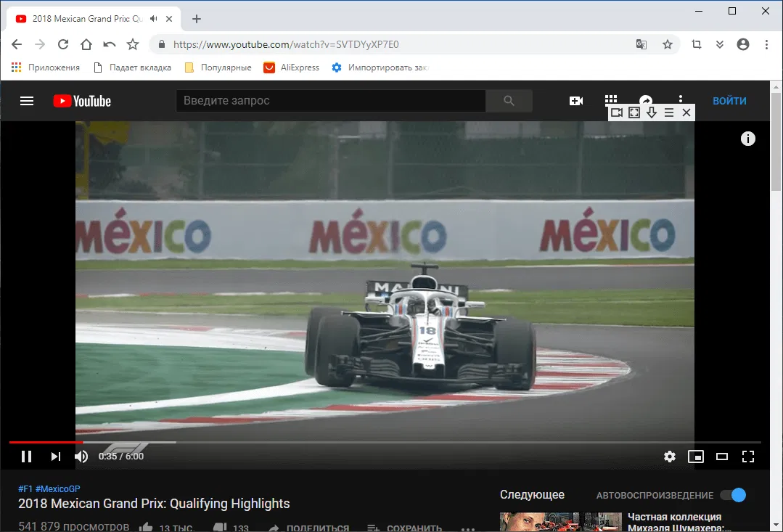Skip to the next video

pos(55,456)
